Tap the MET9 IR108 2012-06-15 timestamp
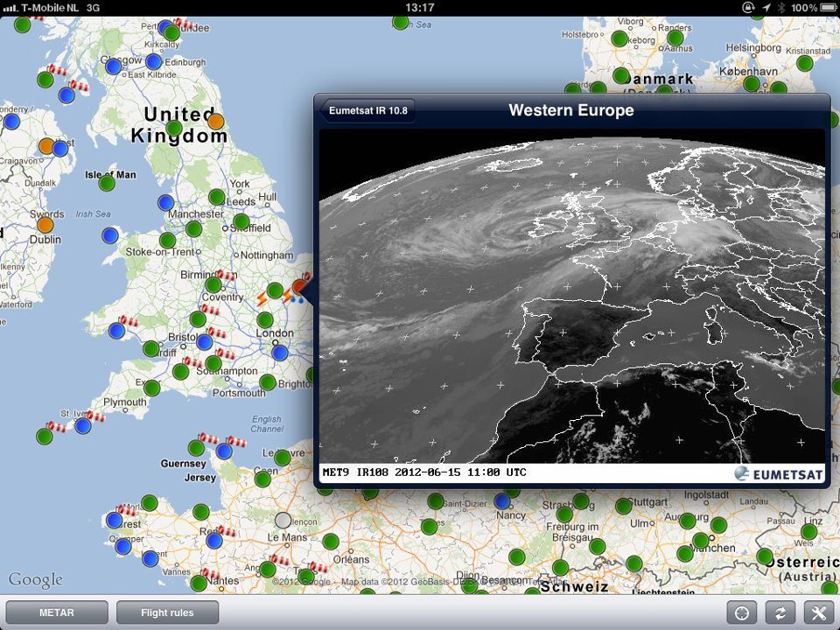The image size is (840, 630). click(423, 472)
